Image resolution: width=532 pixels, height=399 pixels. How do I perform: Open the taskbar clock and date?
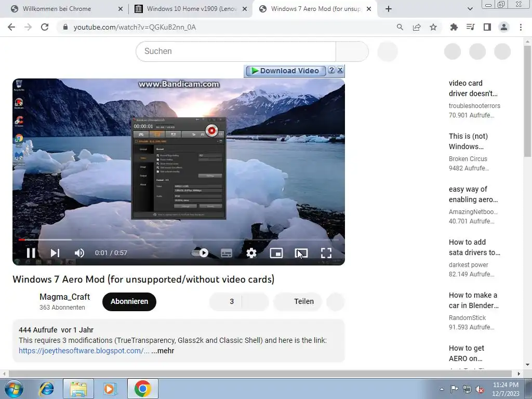[506, 389]
